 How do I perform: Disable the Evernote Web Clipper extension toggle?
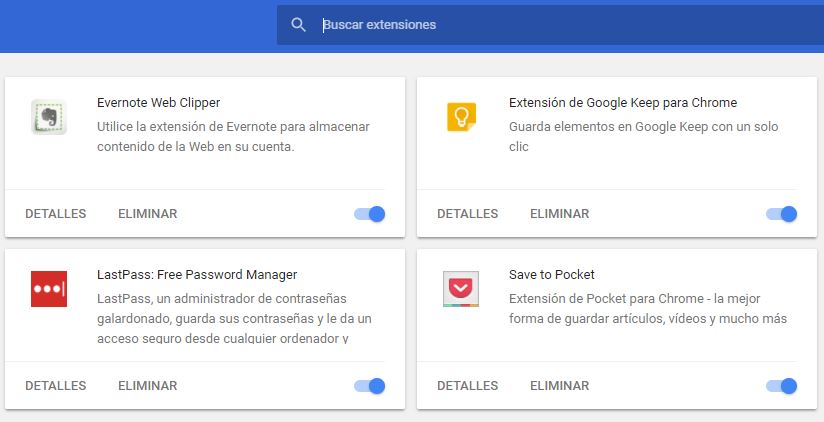click(x=370, y=214)
